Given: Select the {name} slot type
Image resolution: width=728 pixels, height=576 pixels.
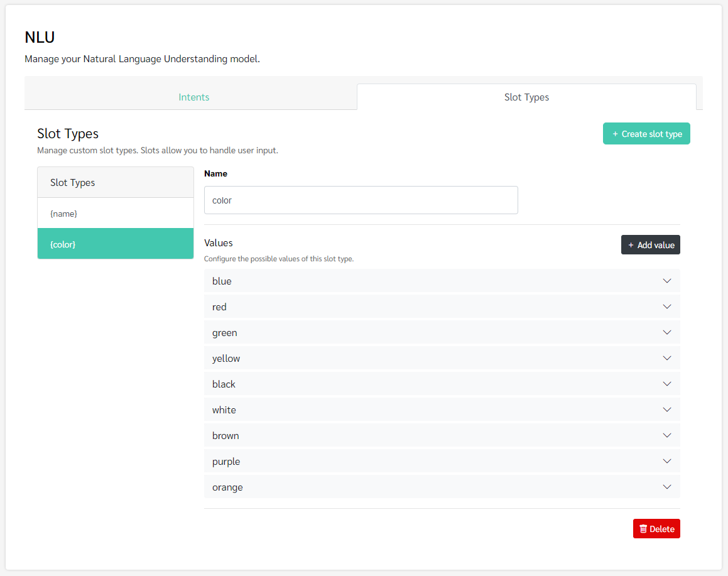Looking at the screenshot, I should coord(116,214).
